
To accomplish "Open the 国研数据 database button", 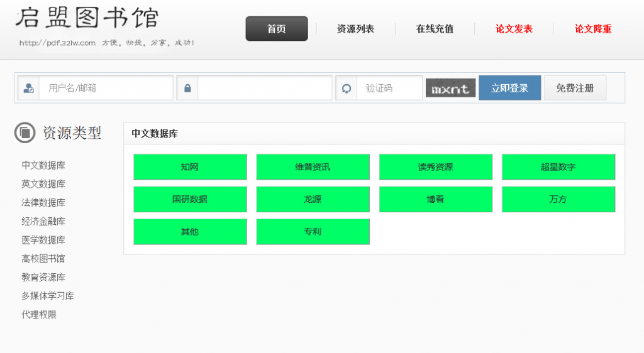I will tap(190, 199).
